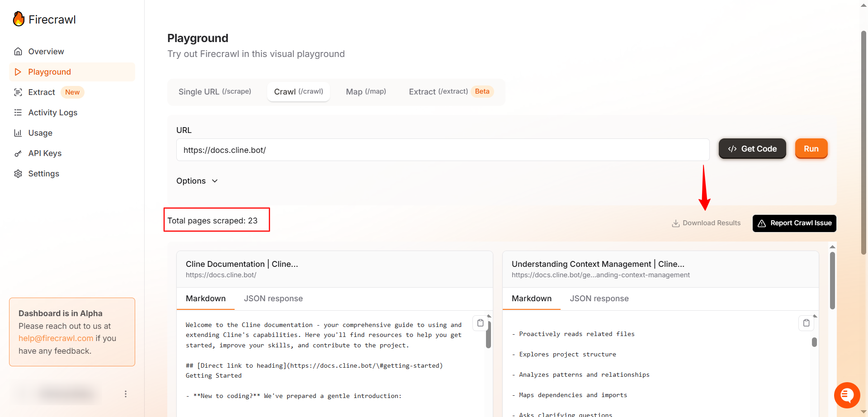
Task: Click the Understanding Context Management page URL
Action: tap(600, 275)
